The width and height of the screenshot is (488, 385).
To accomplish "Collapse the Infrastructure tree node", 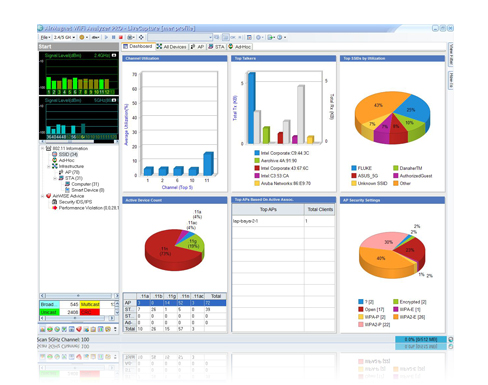I will pos(49,166).
